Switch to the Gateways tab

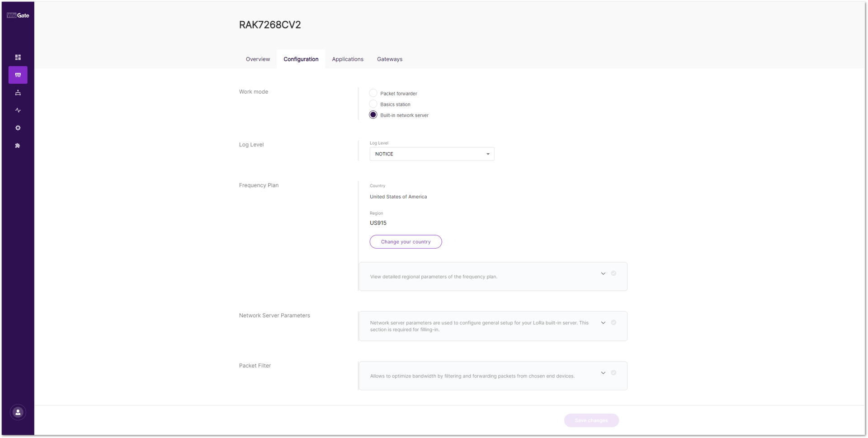click(390, 59)
